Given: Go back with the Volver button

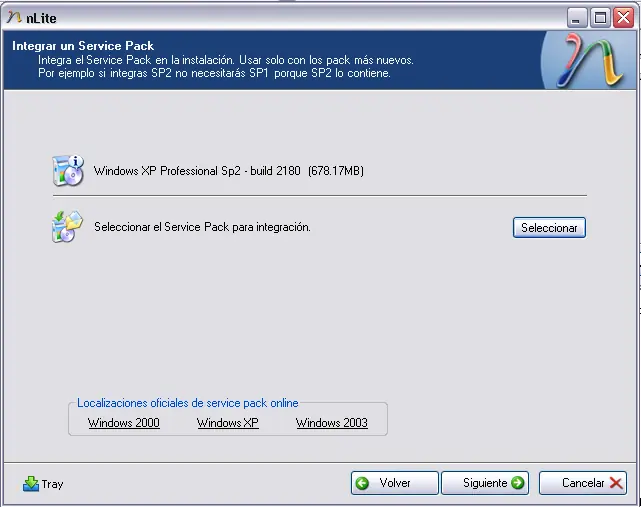Looking at the screenshot, I should (x=394, y=483).
